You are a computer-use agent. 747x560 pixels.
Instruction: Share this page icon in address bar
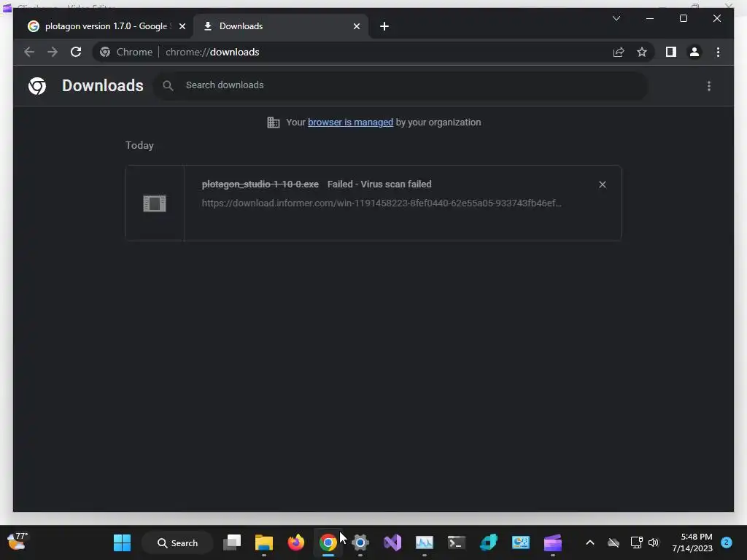[x=619, y=52]
